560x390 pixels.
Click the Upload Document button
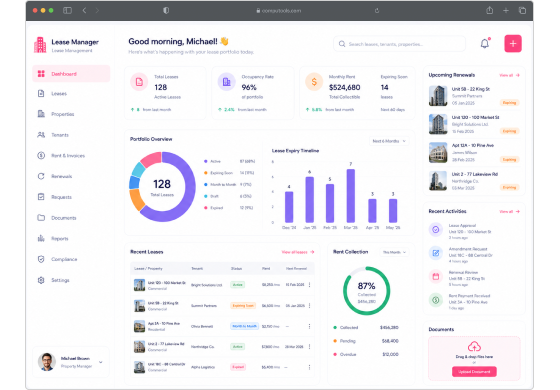point(474,372)
